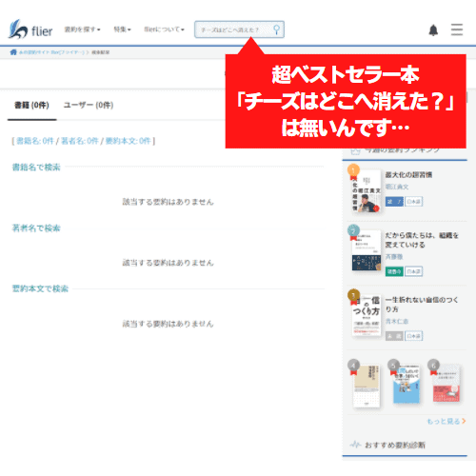Click the bronze rank 3 medal badge
Image resolution: width=476 pixels, height=476 pixels.
pyautogui.click(x=353, y=296)
